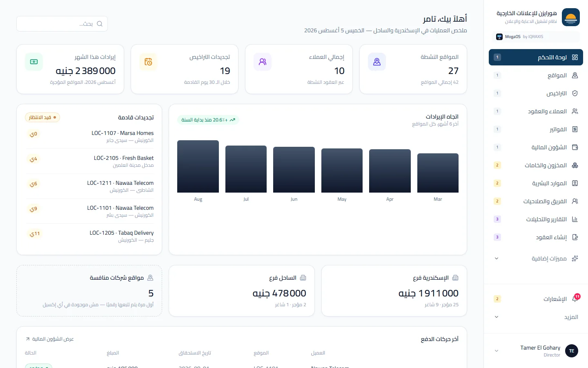This screenshot has width=588, height=368.
Task: Select the Aug revenue bar
Action: tap(198, 166)
